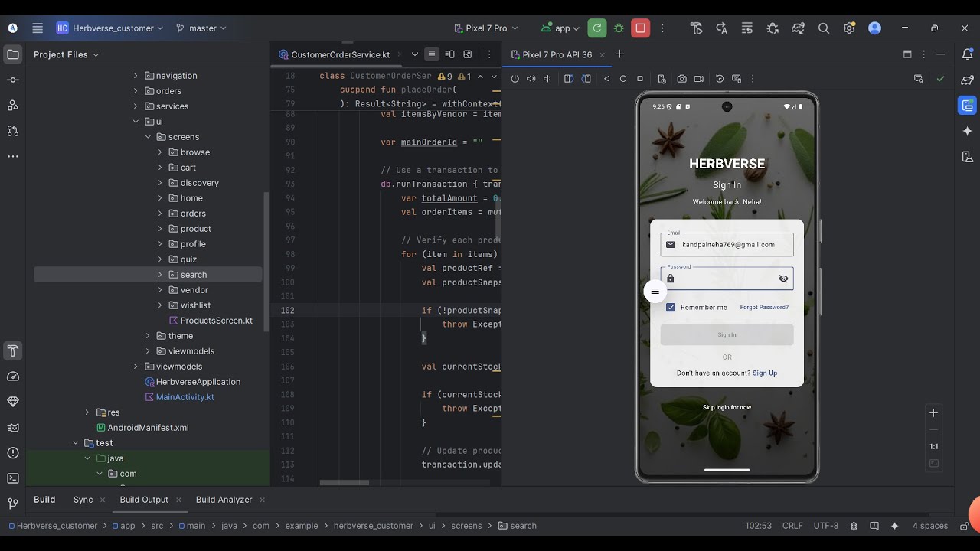The height and width of the screenshot is (551, 980).
Task: Open Commit tool window from left strip
Action: pyautogui.click(x=13, y=80)
